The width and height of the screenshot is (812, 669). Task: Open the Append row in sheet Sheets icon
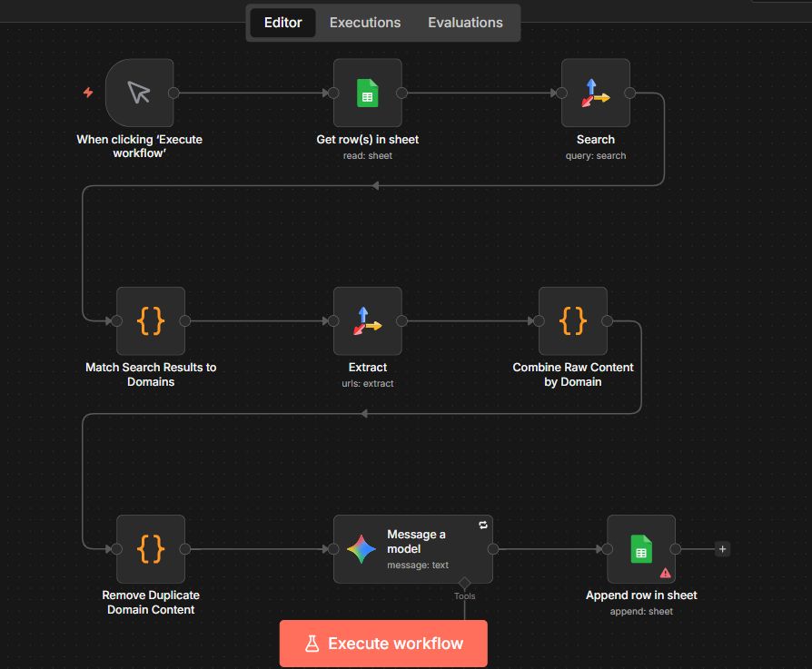tap(641, 548)
